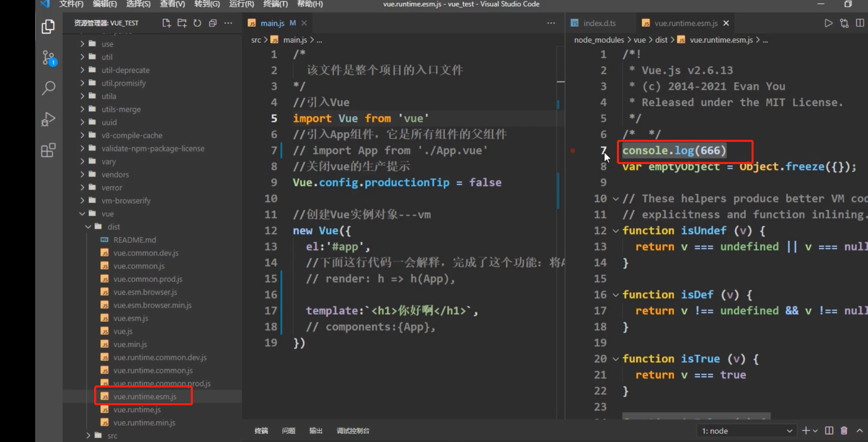Switch to the 问题 panel tab
This screenshot has width=868, height=442.
coord(288,431)
